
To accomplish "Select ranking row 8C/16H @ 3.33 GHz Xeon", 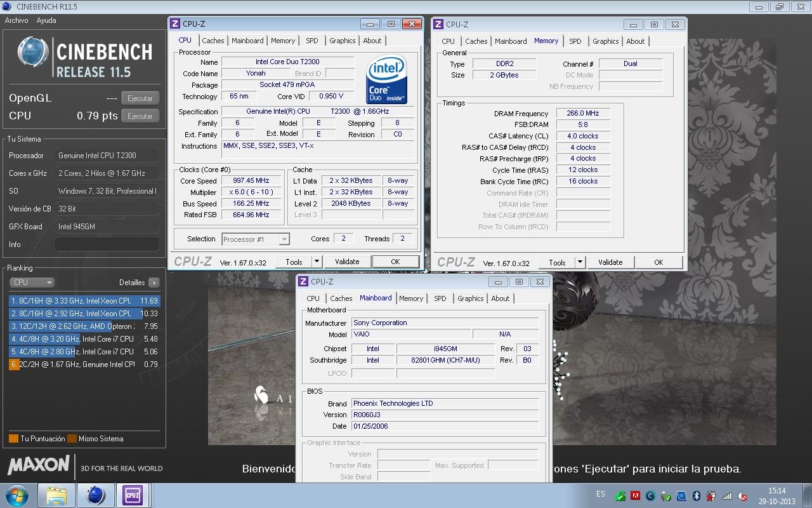I will 84,301.
